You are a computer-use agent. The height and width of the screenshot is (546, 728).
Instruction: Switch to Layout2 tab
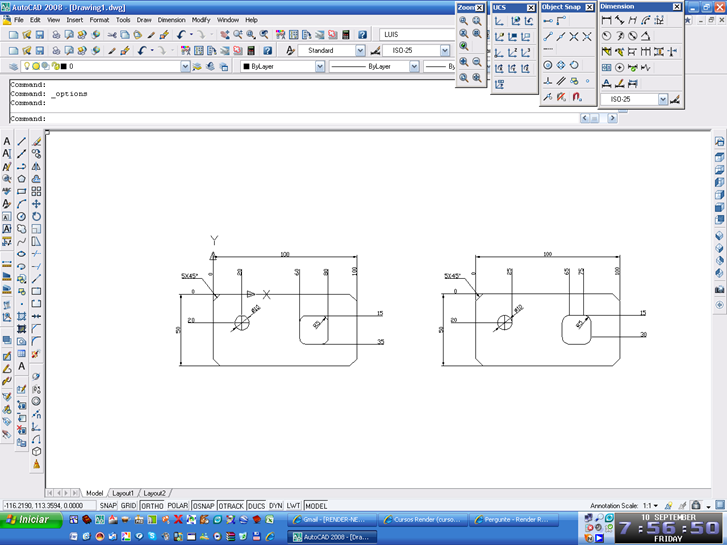click(x=154, y=493)
